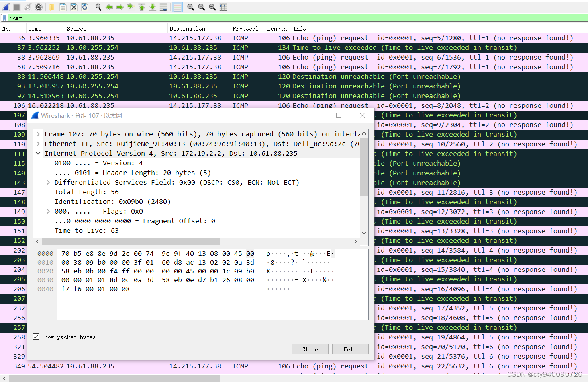This screenshot has width=588, height=382.
Task: Select the Total Length: 56 field
Action: coord(87,192)
